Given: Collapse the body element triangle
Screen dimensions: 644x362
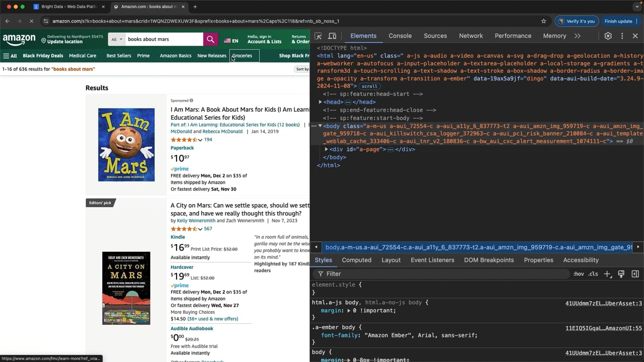Looking at the screenshot, I should point(320,126).
